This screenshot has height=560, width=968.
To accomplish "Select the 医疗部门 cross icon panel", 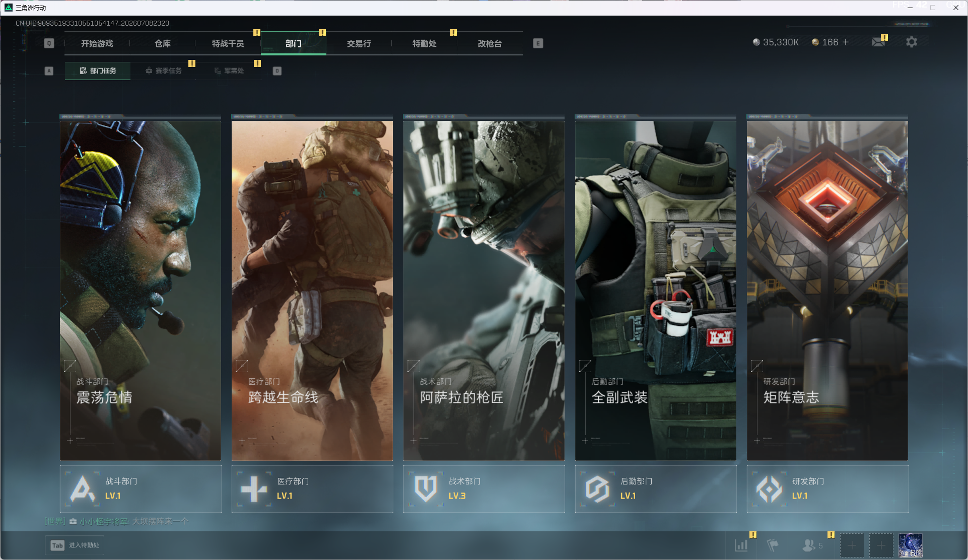I will (x=312, y=488).
